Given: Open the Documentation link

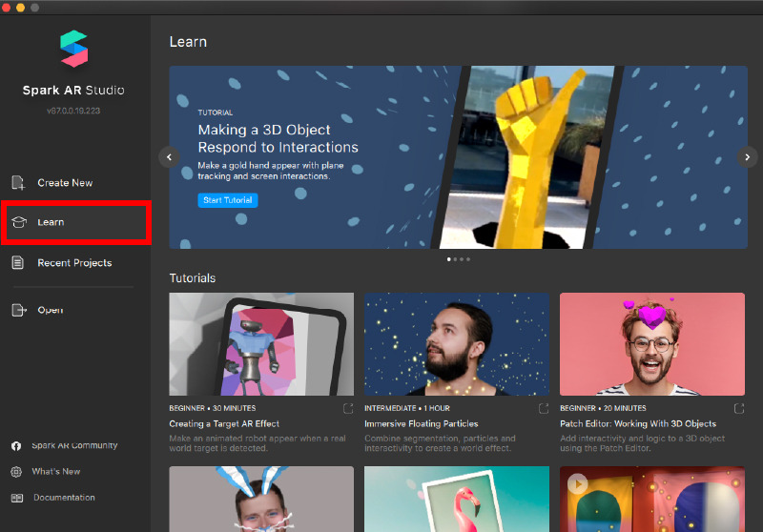Looking at the screenshot, I should tap(64, 498).
